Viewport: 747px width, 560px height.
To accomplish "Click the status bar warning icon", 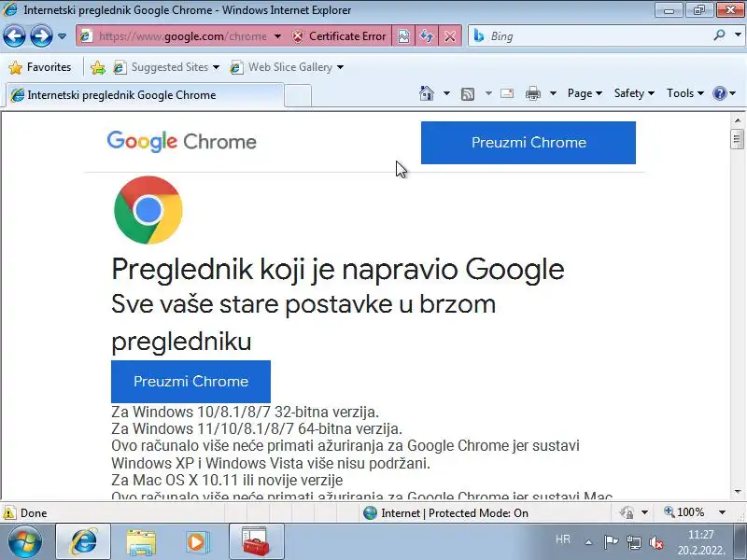I will click(9, 512).
